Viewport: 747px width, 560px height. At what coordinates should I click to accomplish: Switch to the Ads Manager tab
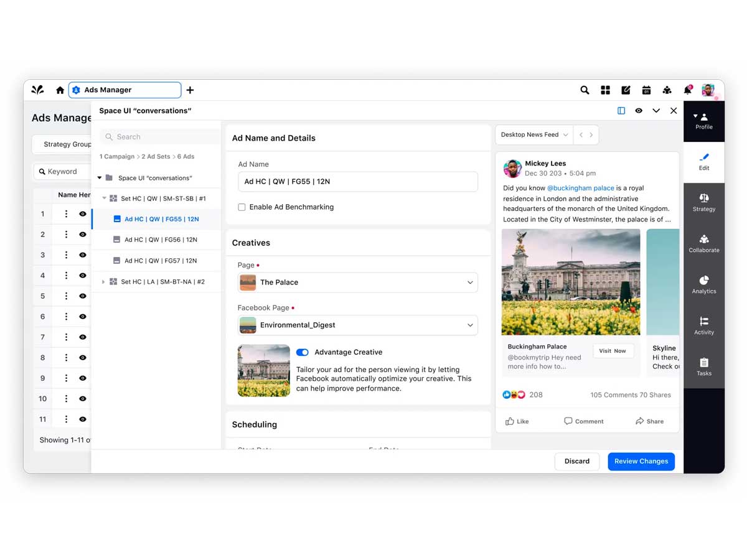click(x=125, y=90)
